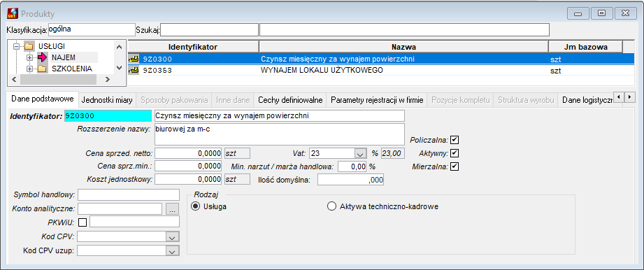The image size is (644, 270).
Task: Open the Vat rate dropdown
Action: [x=360, y=154]
